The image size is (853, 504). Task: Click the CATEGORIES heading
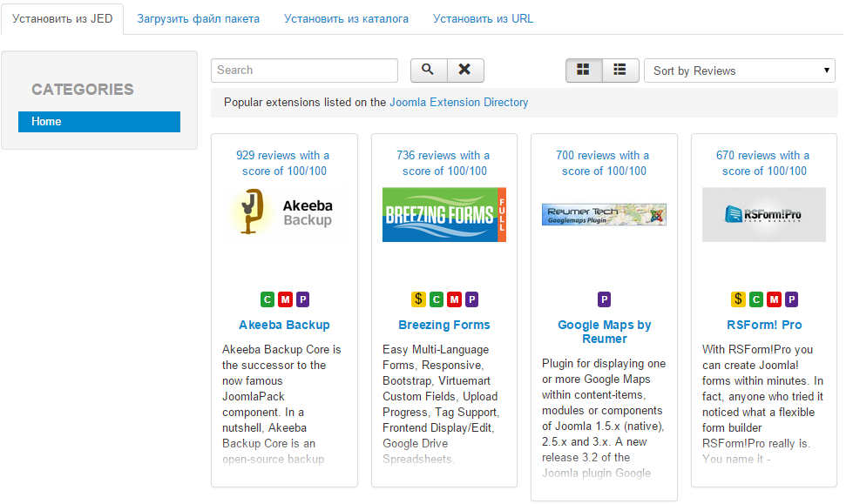click(83, 90)
